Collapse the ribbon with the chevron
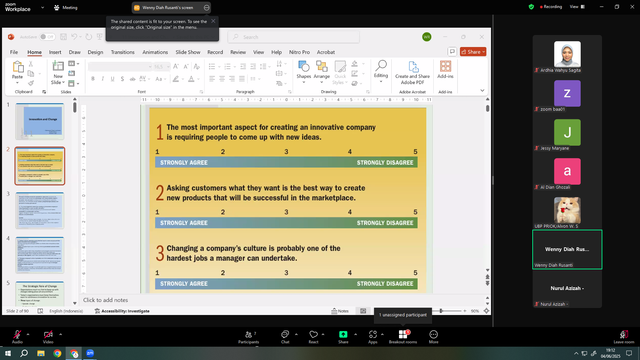This screenshot has width=640, height=360. (482, 91)
